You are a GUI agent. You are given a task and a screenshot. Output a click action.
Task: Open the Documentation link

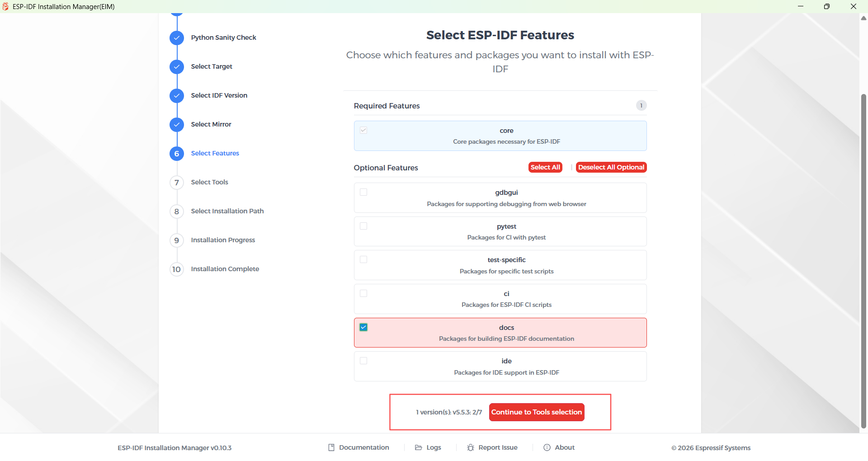click(x=364, y=447)
